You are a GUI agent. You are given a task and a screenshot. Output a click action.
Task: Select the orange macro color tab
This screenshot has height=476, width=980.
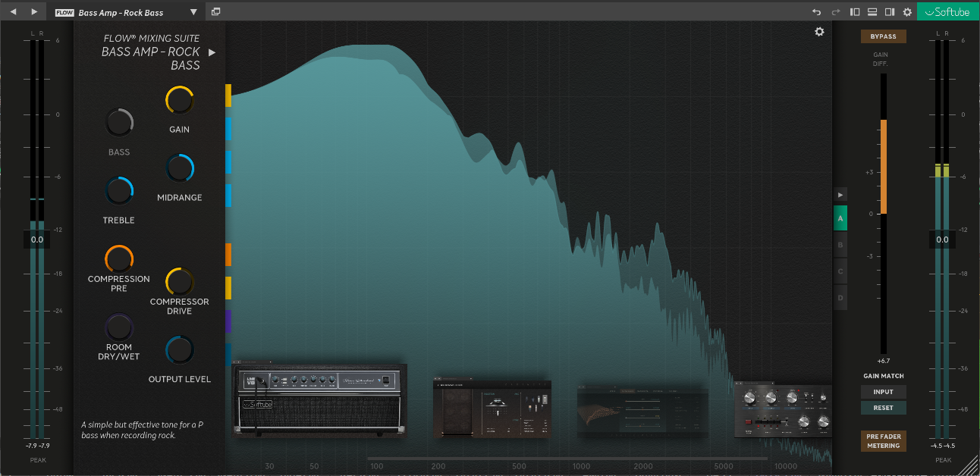click(x=228, y=255)
